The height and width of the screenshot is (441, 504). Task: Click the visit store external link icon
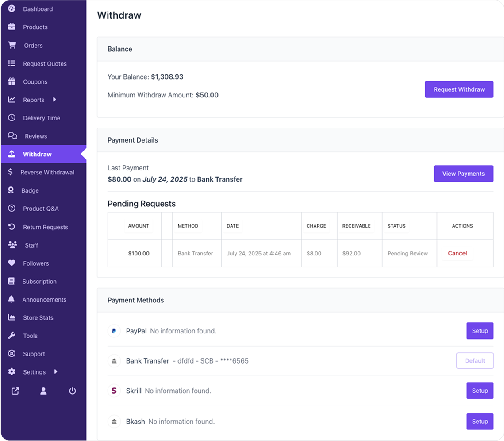click(15, 391)
